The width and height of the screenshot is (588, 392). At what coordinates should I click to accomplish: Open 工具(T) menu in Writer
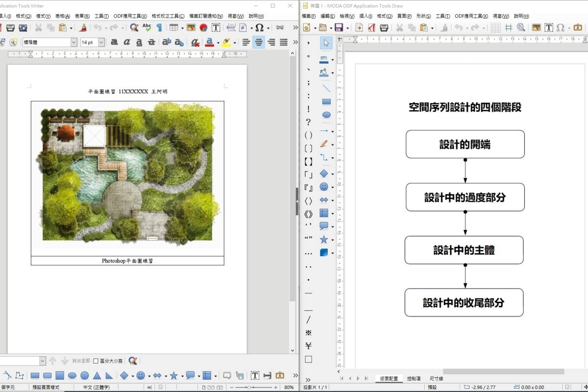point(101,16)
